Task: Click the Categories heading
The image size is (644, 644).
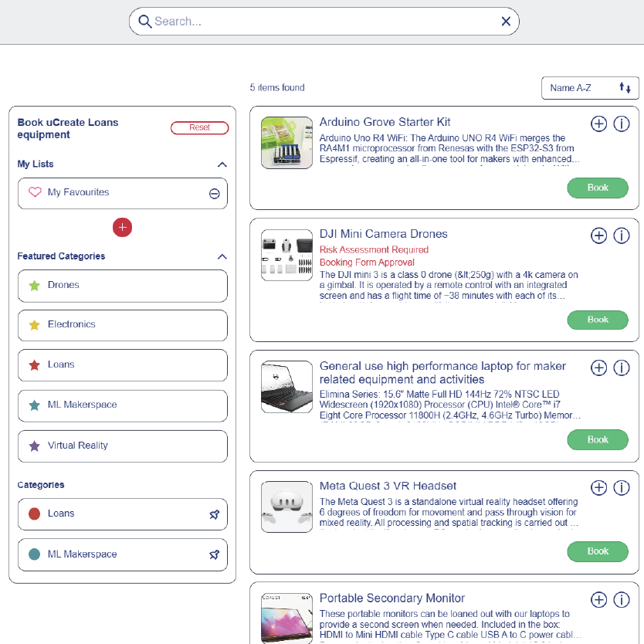Action: 41,485
